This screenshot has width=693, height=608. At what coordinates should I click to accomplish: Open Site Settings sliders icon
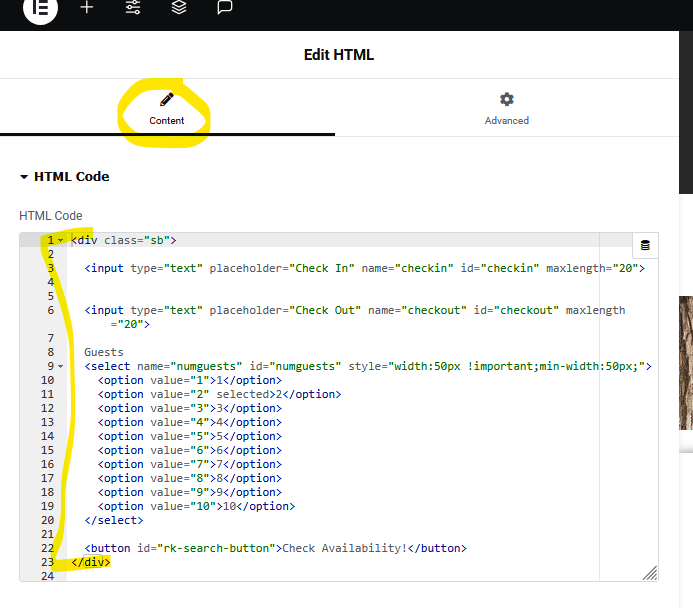[x=133, y=8]
